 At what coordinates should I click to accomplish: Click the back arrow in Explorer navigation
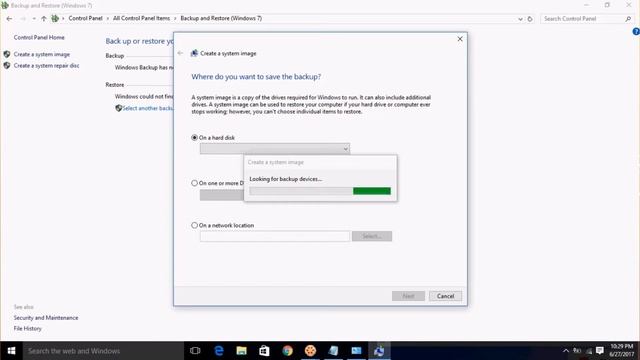pyautogui.click(x=9, y=19)
